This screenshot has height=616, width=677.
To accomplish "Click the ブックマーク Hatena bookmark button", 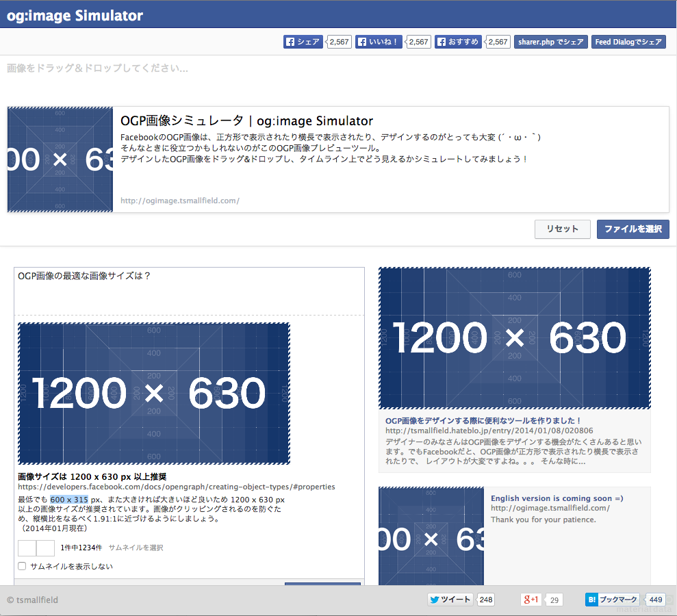I will click(x=612, y=600).
